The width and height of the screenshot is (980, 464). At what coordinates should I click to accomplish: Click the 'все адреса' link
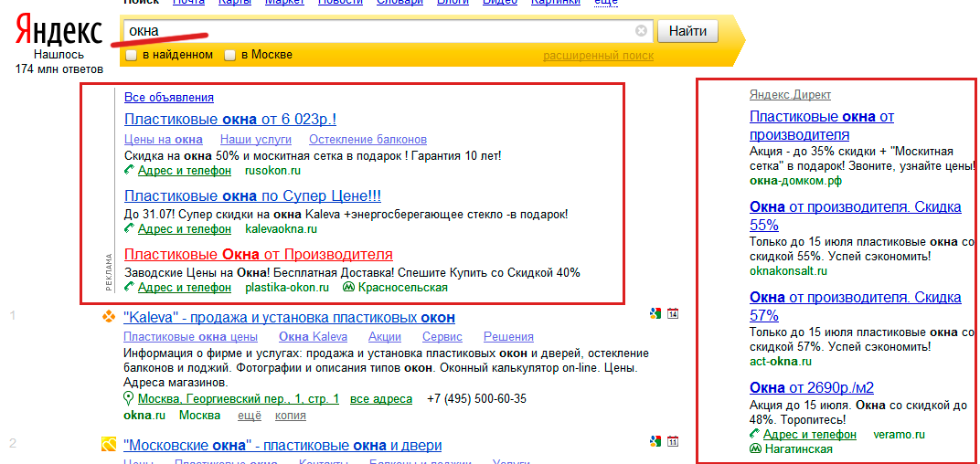pyautogui.click(x=381, y=399)
